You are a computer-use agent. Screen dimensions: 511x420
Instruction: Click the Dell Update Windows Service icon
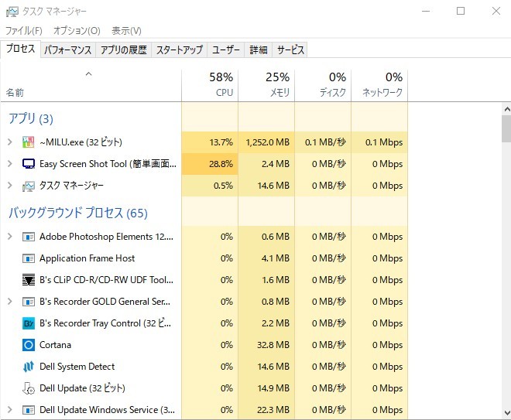point(29,410)
